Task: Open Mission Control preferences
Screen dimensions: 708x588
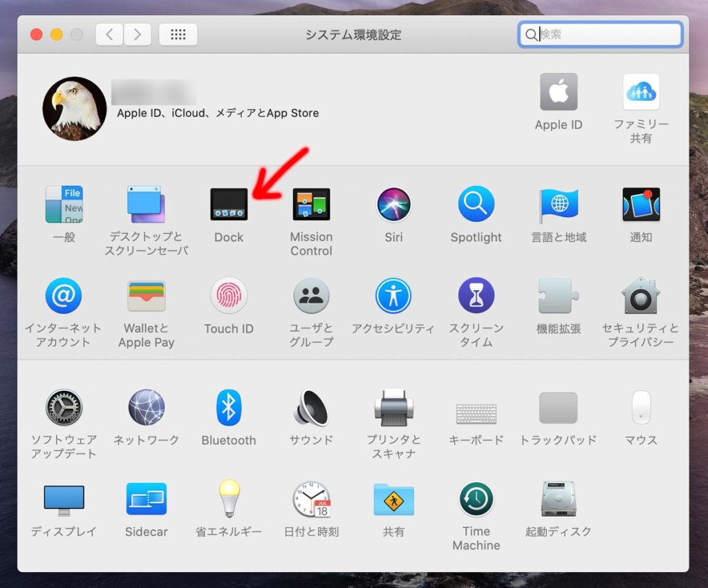Action: (311, 205)
